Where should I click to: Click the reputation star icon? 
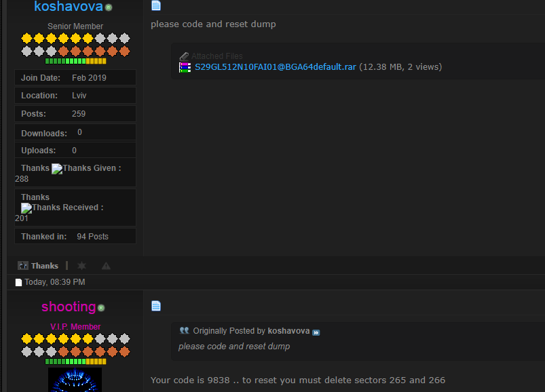pos(81,266)
